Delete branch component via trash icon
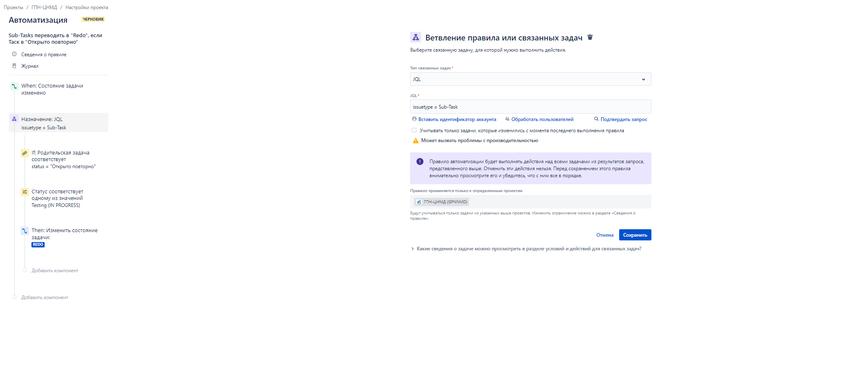Image resolution: width=868 pixels, height=373 pixels. click(x=590, y=38)
